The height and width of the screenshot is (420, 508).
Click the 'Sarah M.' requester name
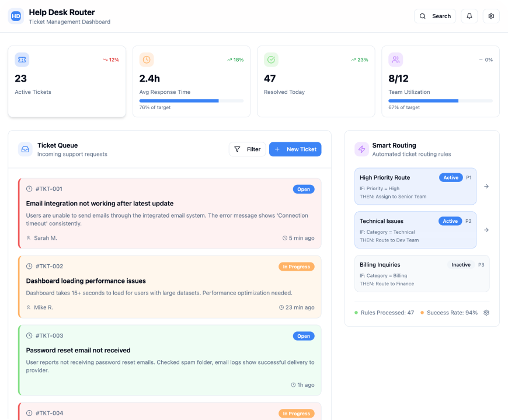coord(46,238)
